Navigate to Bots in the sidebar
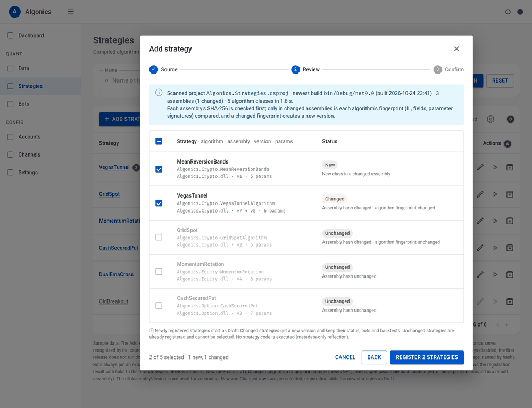This screenshot has height=408, width=532. point(40,104)
